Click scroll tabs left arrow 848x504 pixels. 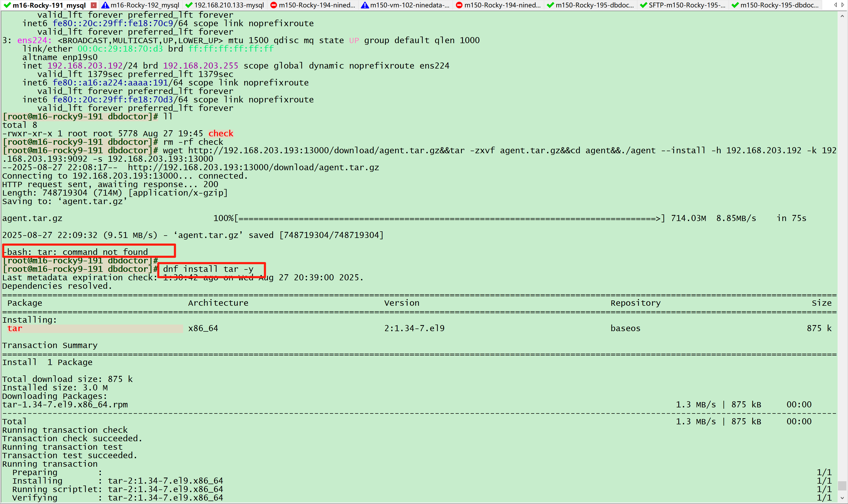pyautogui.click(x=836, y=5)
